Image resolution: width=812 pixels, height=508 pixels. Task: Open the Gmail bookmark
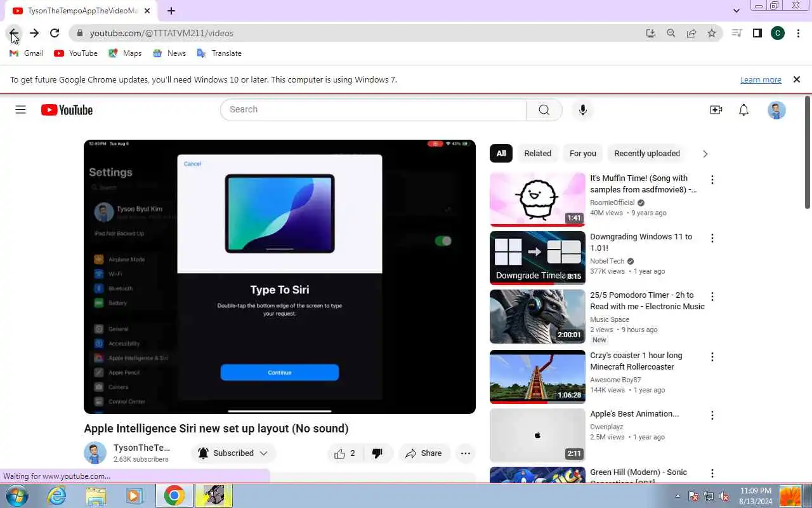(x=27, y=53)
